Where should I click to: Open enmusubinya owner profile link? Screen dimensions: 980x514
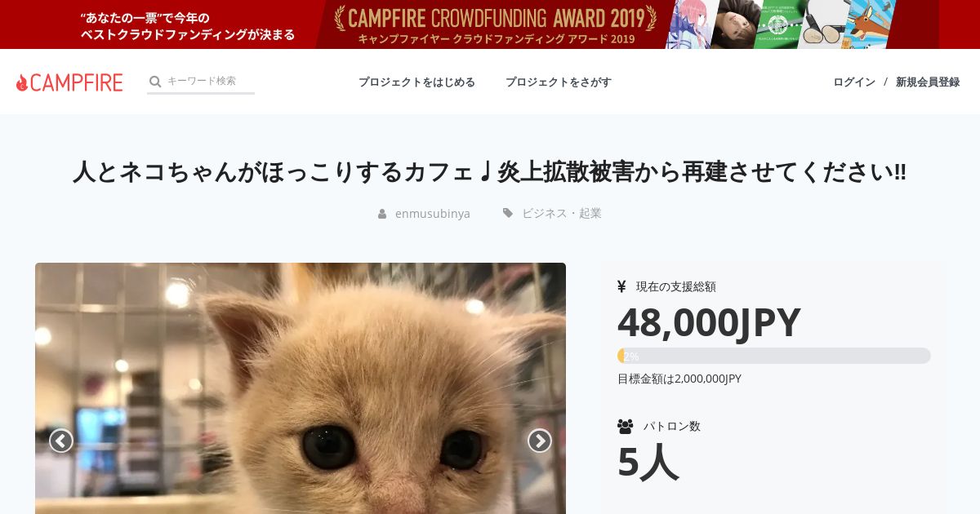tap(433, 214)
